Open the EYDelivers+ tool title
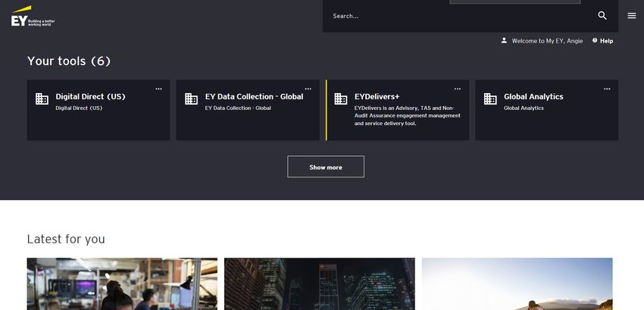Screen dimensions: 644x310 377,96
